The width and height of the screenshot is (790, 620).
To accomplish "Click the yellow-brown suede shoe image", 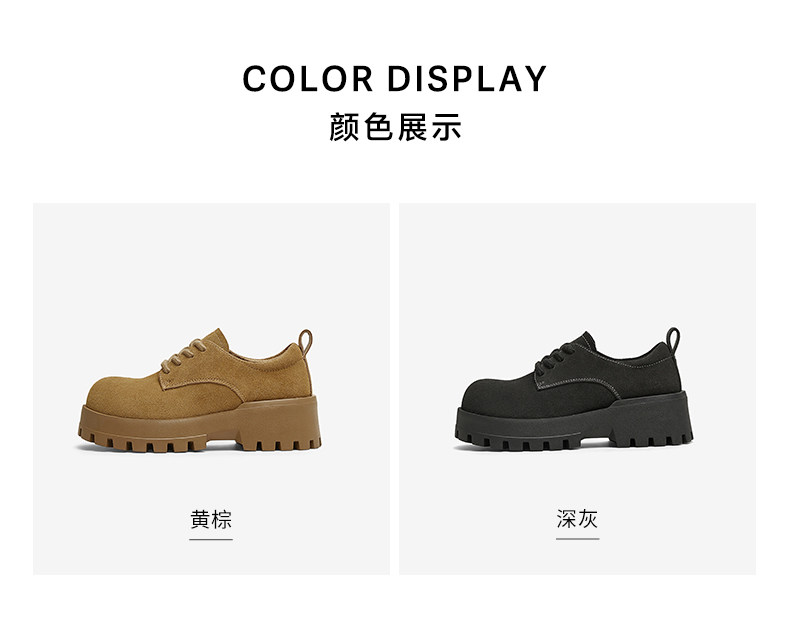I will click(x=200, y=390).
